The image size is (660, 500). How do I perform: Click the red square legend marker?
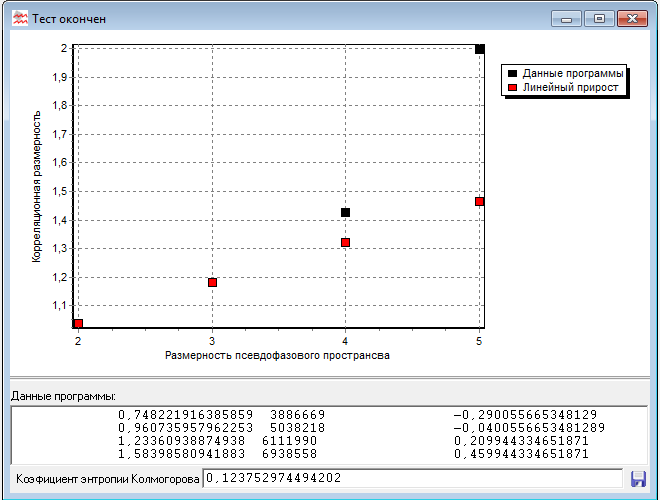click(x=513, y=87)
